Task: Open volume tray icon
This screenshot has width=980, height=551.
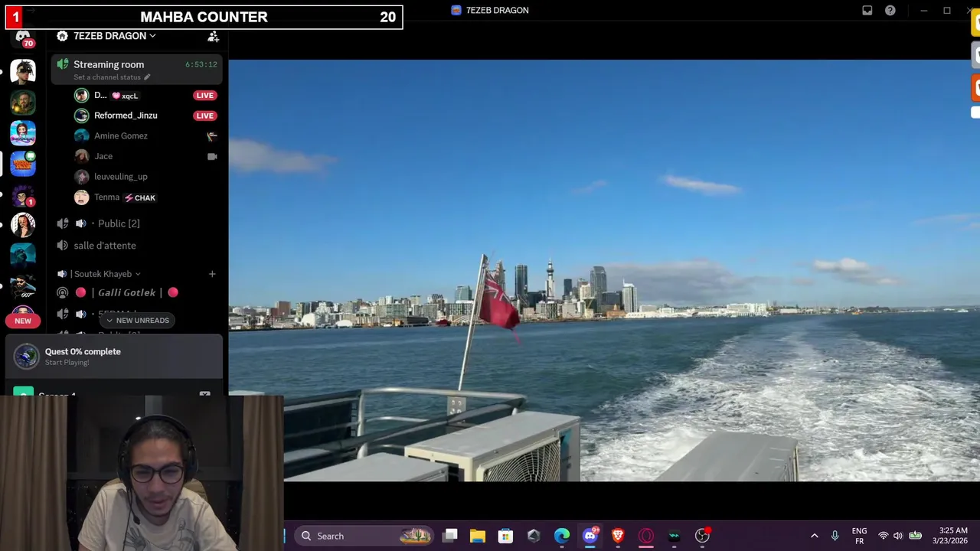Action: click(897, 536)
